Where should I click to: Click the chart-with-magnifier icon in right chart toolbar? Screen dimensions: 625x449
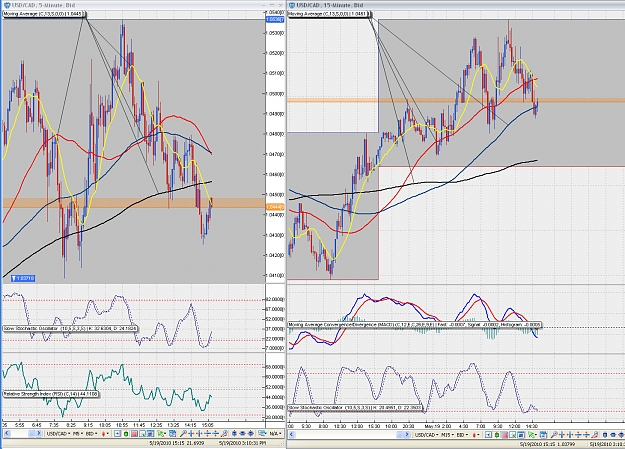513,435
